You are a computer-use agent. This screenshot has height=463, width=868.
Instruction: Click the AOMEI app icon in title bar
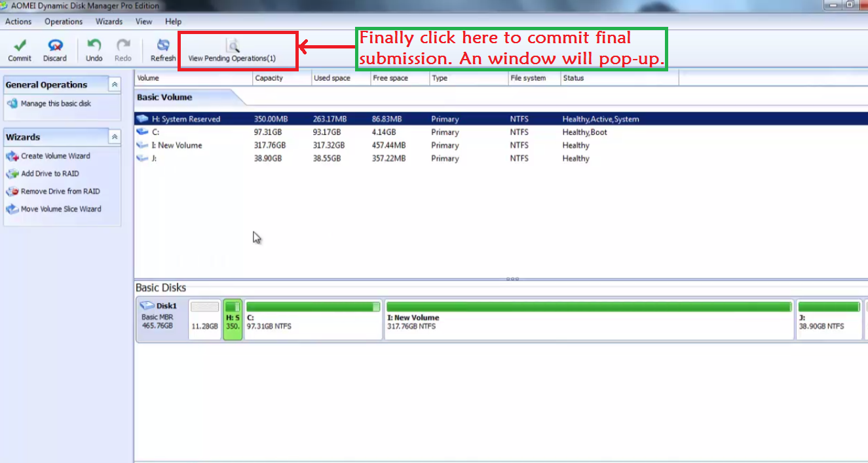(x=5, y=5)
